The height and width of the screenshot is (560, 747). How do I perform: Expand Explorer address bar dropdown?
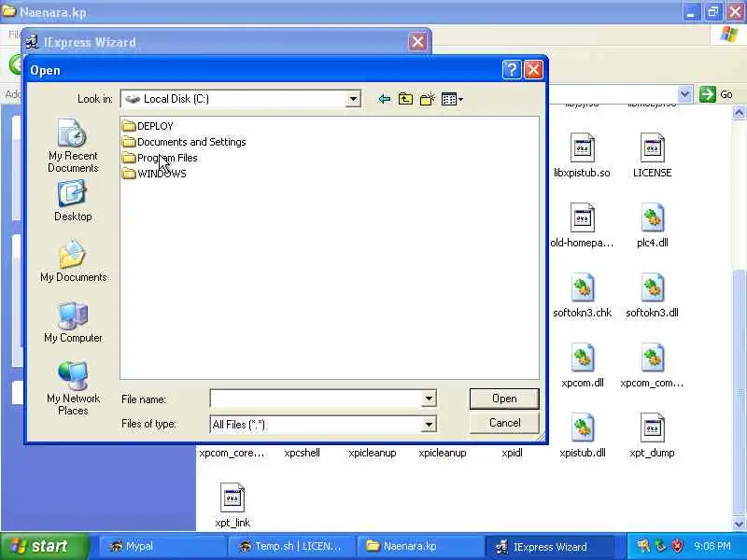point(684,94)
